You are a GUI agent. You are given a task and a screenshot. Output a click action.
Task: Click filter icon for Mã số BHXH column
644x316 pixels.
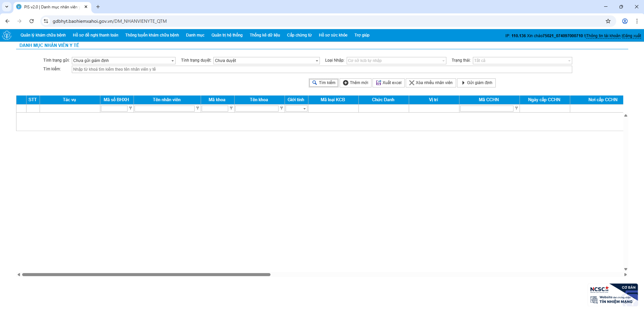[x=131, y=108]
